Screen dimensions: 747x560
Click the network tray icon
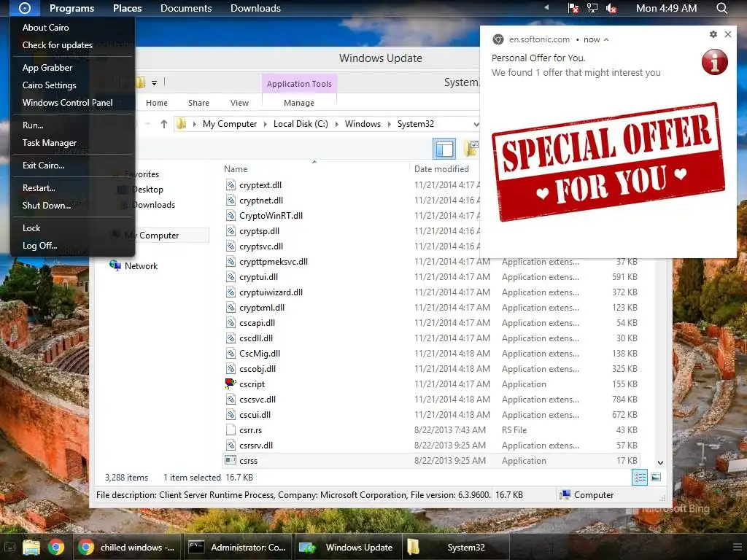(x=592, y=8)
